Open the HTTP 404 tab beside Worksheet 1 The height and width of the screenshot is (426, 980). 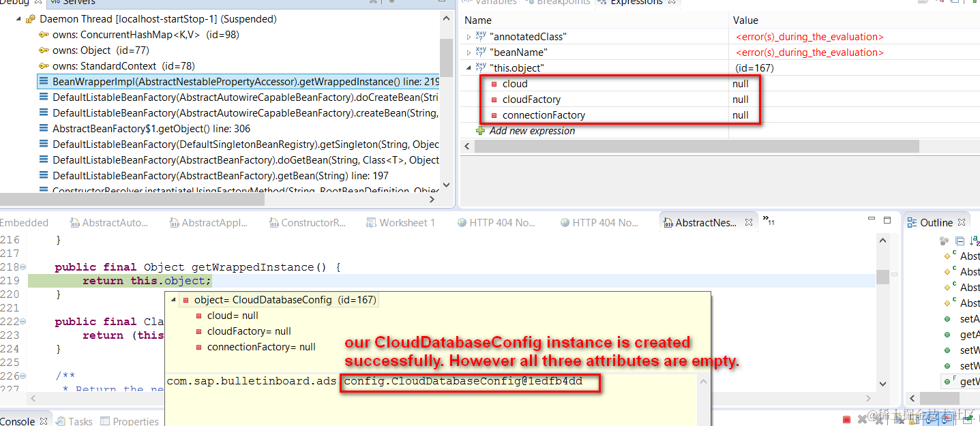[x=496, y=223]
